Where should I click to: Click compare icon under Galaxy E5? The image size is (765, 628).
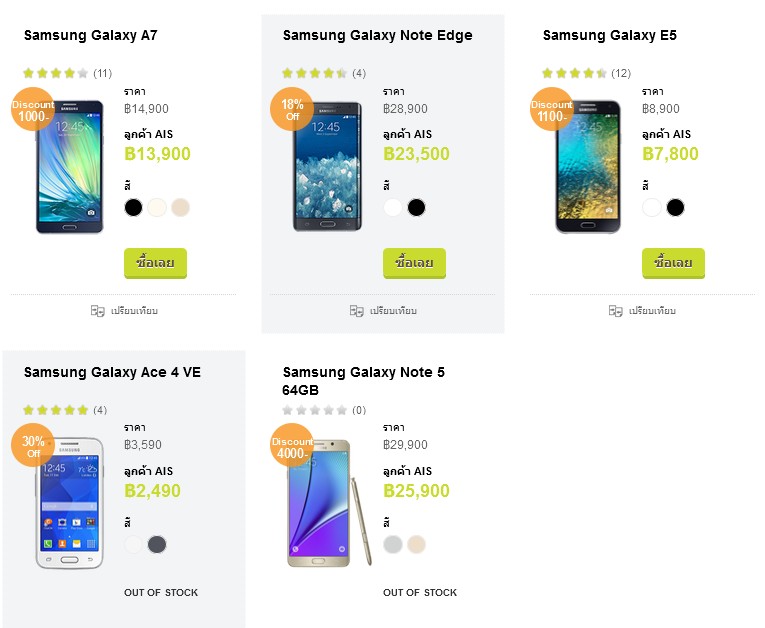(x=616, y=311)
